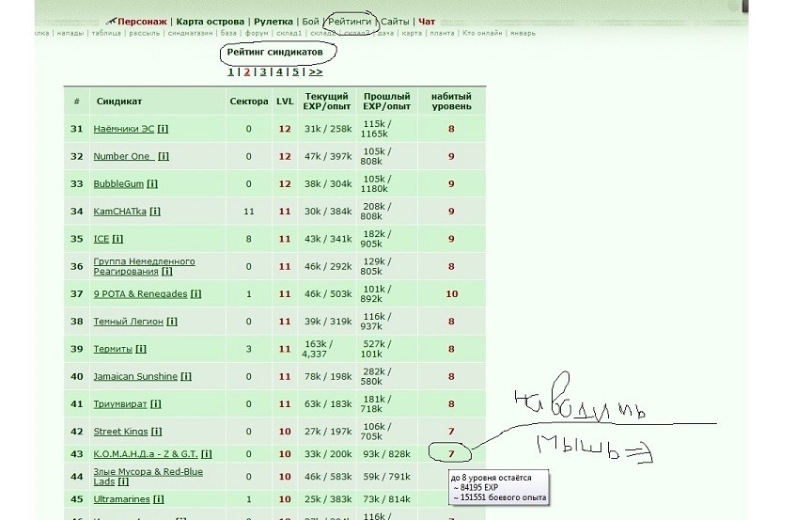The image size is (812, 520).
Task: Open the планта sublink
Action: (x=442, y=33)
